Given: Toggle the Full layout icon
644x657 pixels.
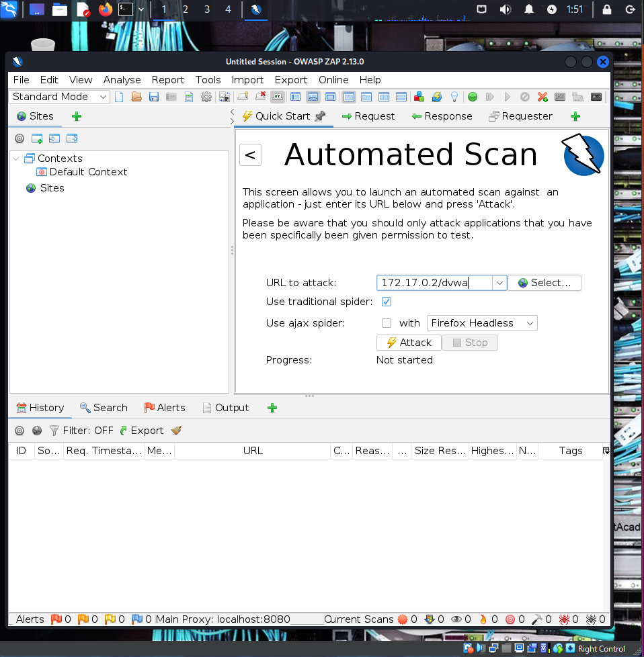Looking at the screenshot, I should coord(330,97).
